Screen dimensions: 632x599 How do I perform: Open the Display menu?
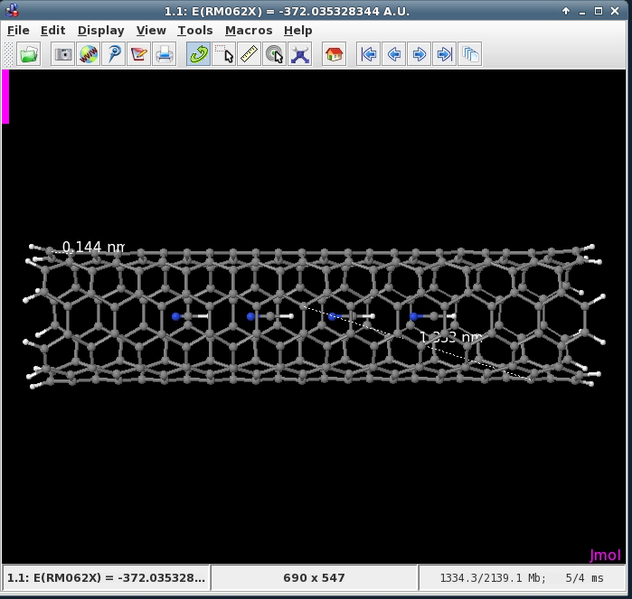point(100,30)
